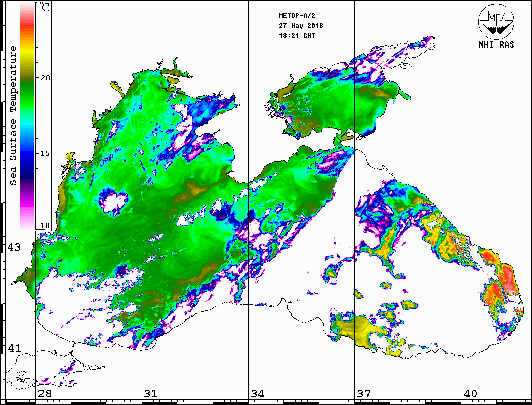Select the METOP-A/2 satellite label
This screenshot has width=532, height=405.
coord(297,16)
